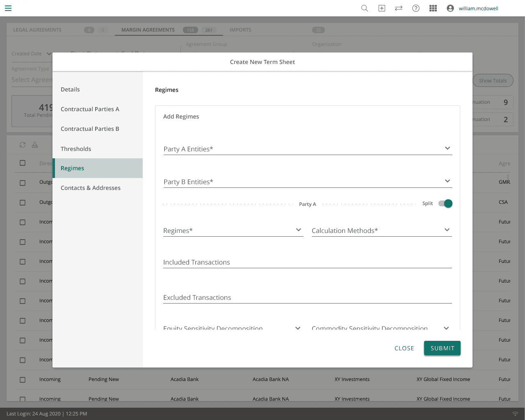Image resolution: width=525 pixels, height=420 pixels.
Task: Tick the select-all header checkbox
Action: tap(23, 163)
